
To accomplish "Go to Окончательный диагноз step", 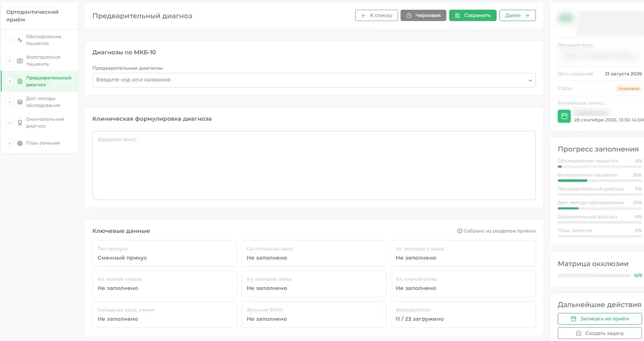I will tap(40, 123).
